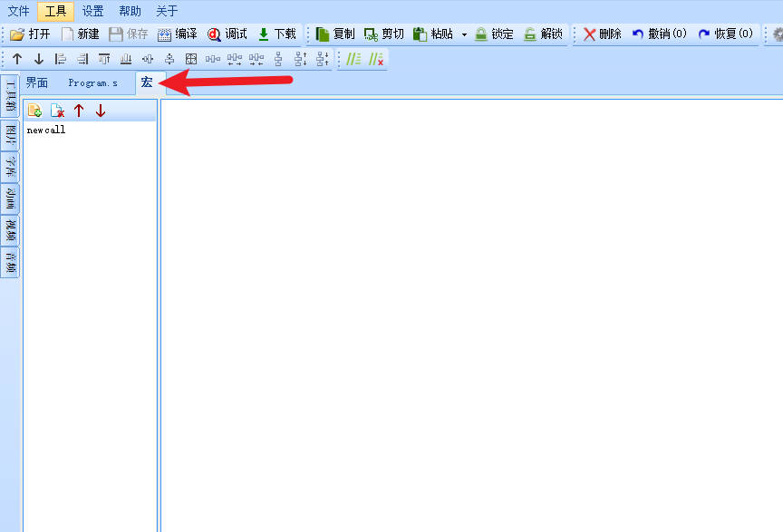Click the 保存 (save) toolbar button
Screen dimensions: 783x532
pyautogui.click(x=129, y=34)
